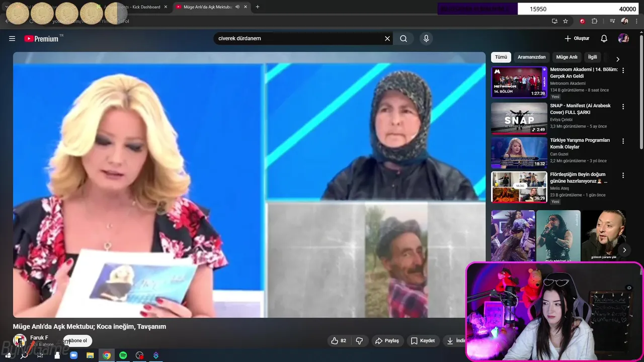Open options for SNAP Manifest video

[x=623, y=107]
